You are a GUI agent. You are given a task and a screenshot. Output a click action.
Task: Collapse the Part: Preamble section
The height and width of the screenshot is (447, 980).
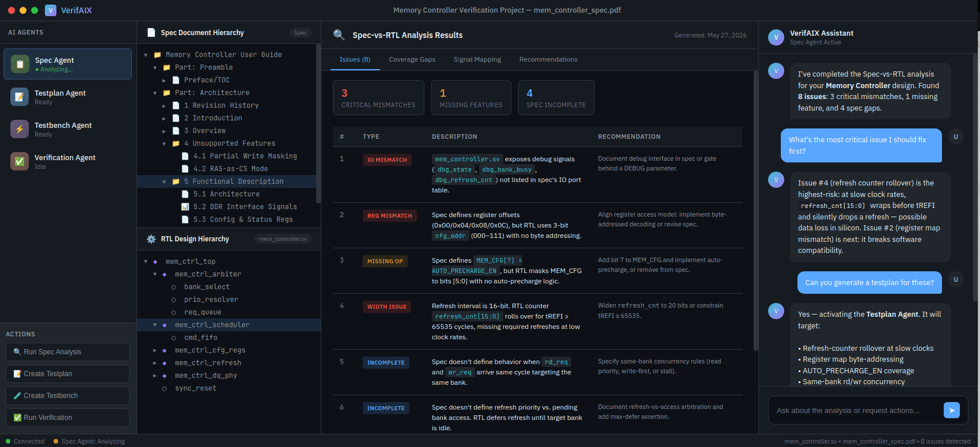[155, 67]
